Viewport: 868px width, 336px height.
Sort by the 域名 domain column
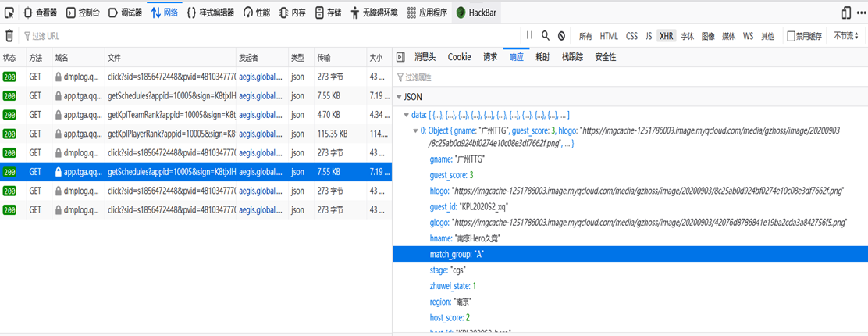78,57
